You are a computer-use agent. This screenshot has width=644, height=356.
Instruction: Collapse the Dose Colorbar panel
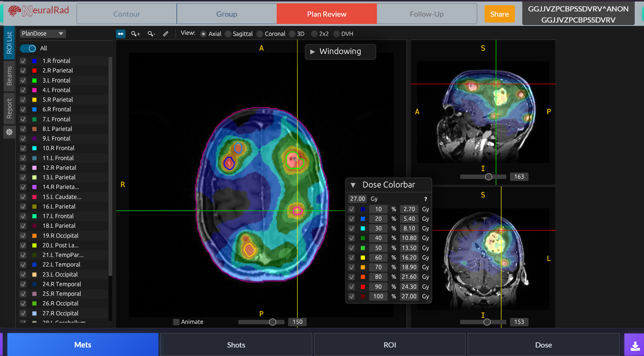click(x=353, y=185)
